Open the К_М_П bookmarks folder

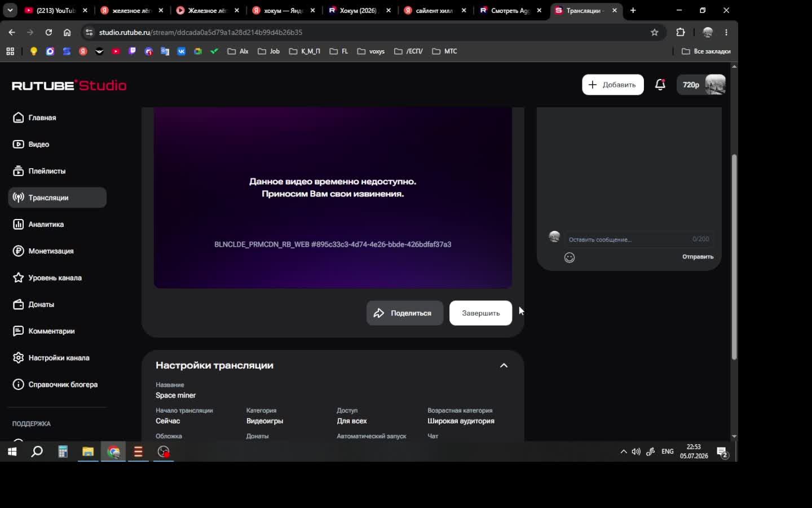304,51
